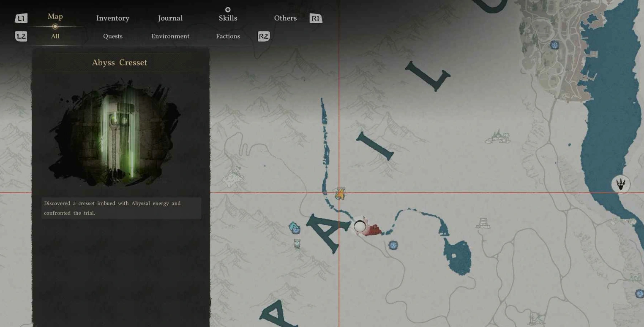644x327 pixels.
Task: Click the castle landmark sketch below the city
Action: (x=498, y=137)
